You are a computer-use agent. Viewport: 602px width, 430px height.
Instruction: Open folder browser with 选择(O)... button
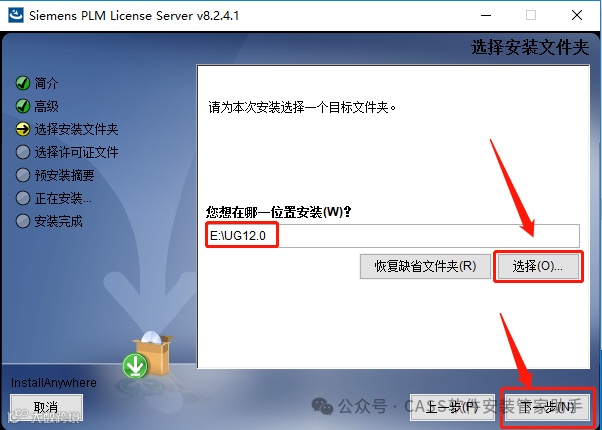coord(538,266)
